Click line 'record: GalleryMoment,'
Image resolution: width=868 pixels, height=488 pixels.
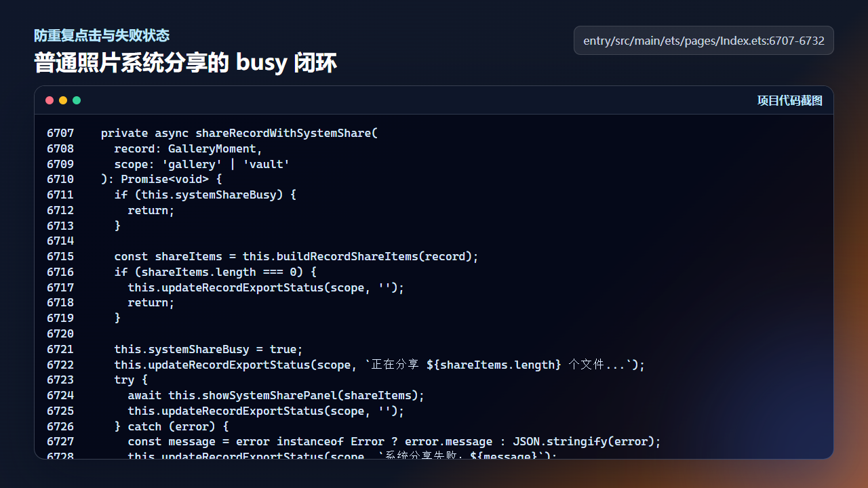coord(189,148)
